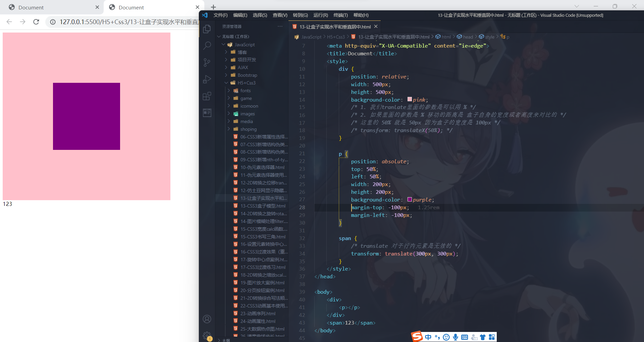The width and height of the screenshot is (644, 342).
Task: Open the Accounts icon in the activity bar
Action: click(x=207, y=319)
